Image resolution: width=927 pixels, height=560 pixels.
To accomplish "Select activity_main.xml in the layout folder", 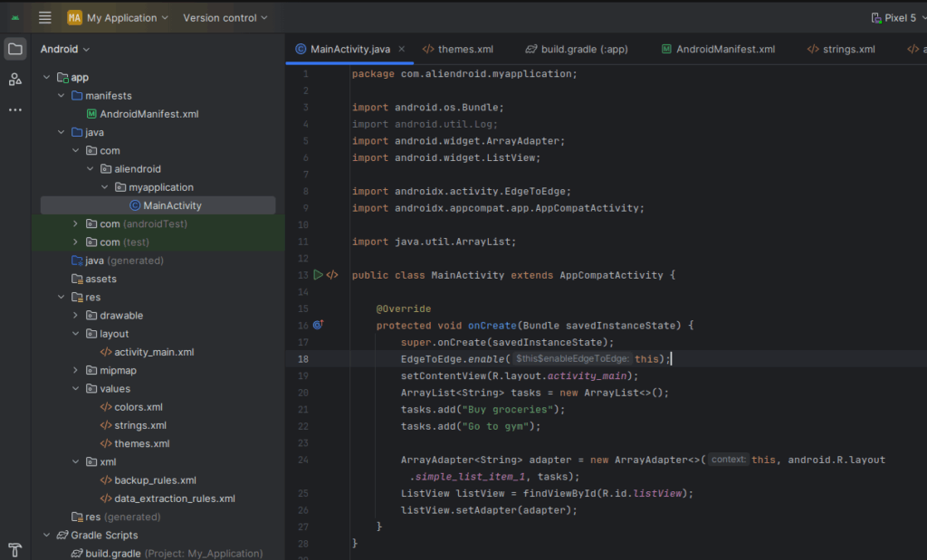I will [148, 352].
